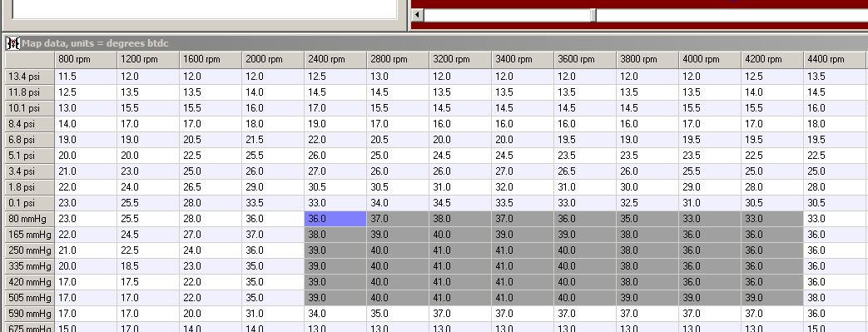
Task: Click the 10.1 psi row header
Action: coord(30,108)
